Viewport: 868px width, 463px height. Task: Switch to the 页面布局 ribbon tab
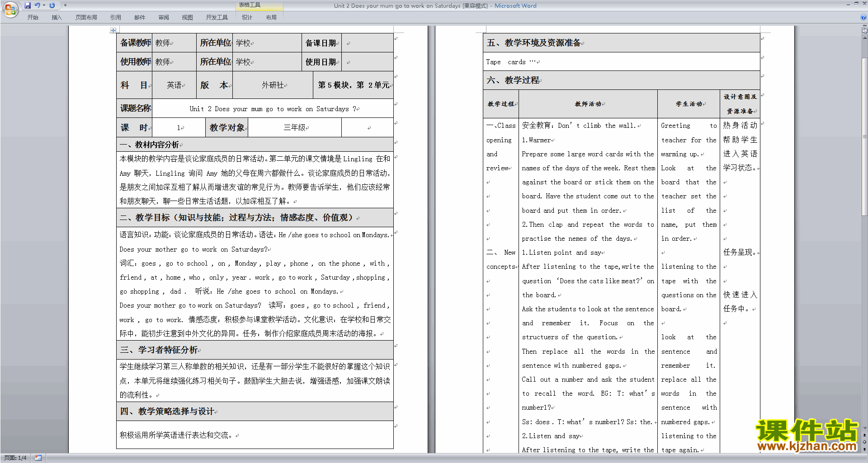(x=86, y=17)
